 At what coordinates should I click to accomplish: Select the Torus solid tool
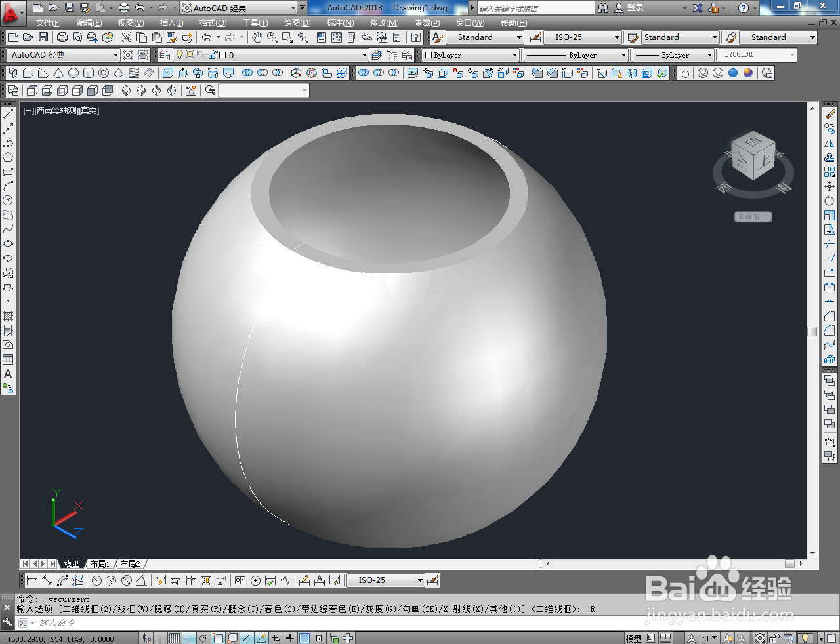(x=104, y=73)
